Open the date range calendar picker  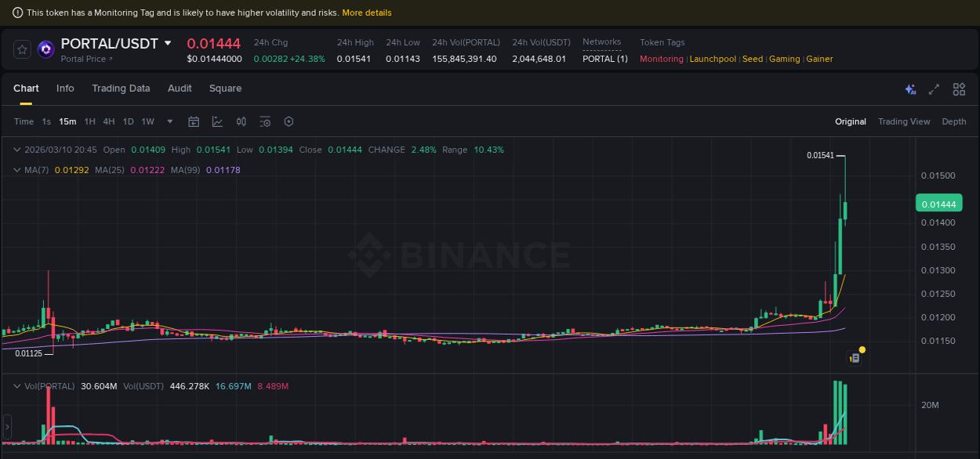pos(194,121)
